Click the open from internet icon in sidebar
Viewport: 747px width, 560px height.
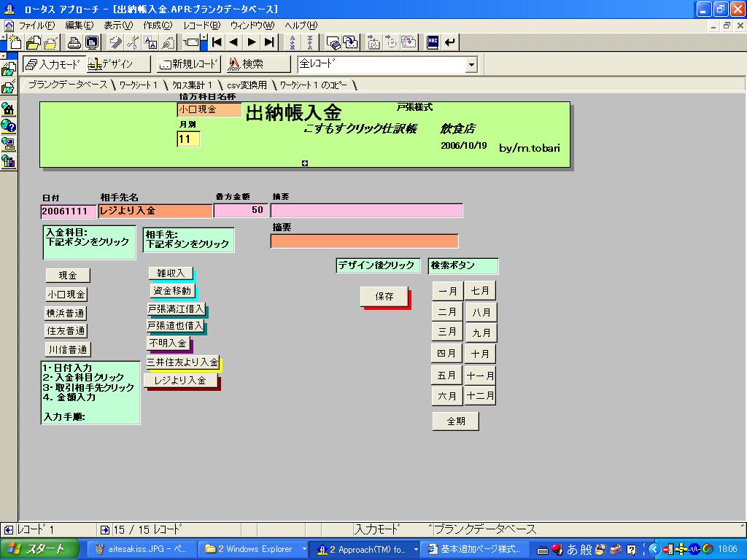tap(8, 69)
